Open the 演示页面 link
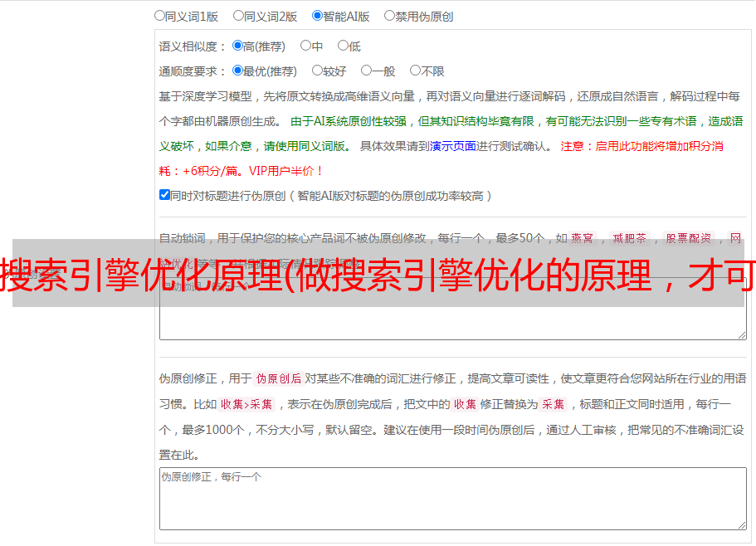 pos(453,146)
